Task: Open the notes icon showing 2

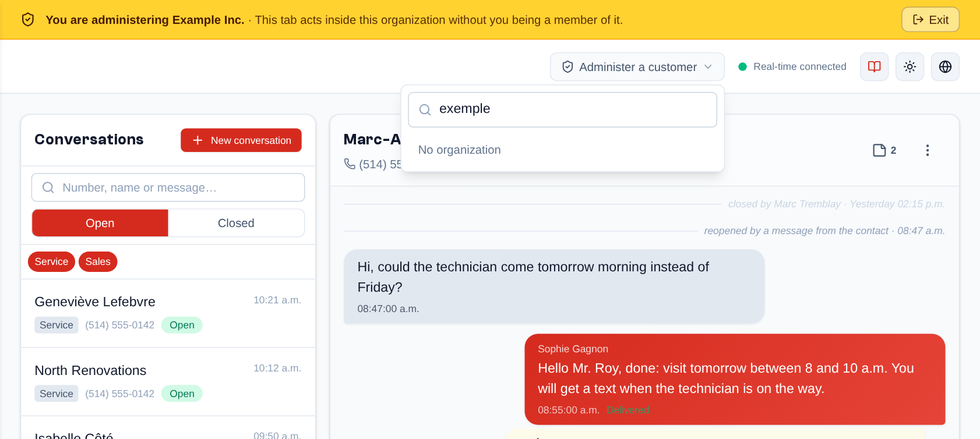Action: coord(884,150)
